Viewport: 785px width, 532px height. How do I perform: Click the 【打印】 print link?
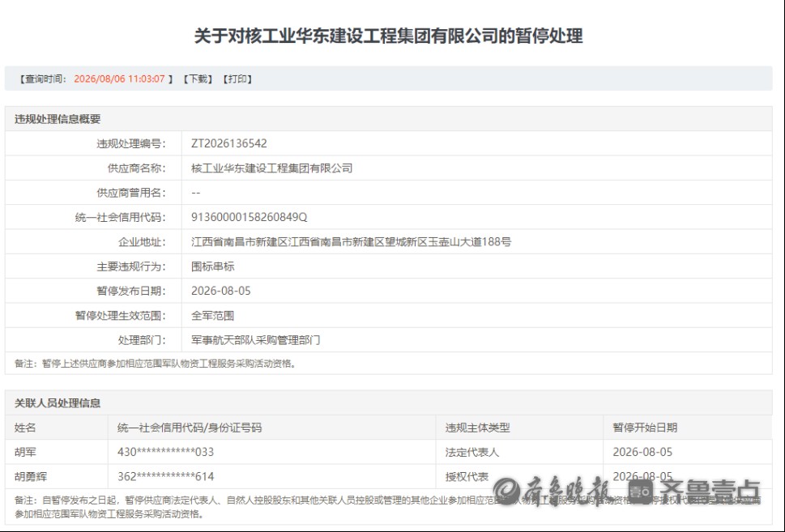point(237,79)
